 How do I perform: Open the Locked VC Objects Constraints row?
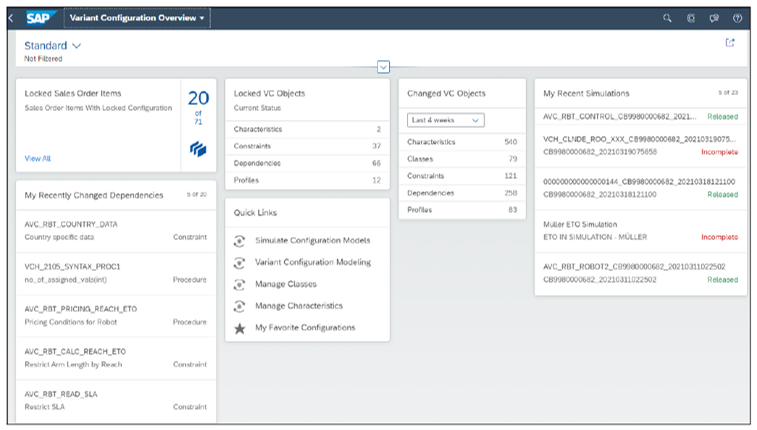308,146
